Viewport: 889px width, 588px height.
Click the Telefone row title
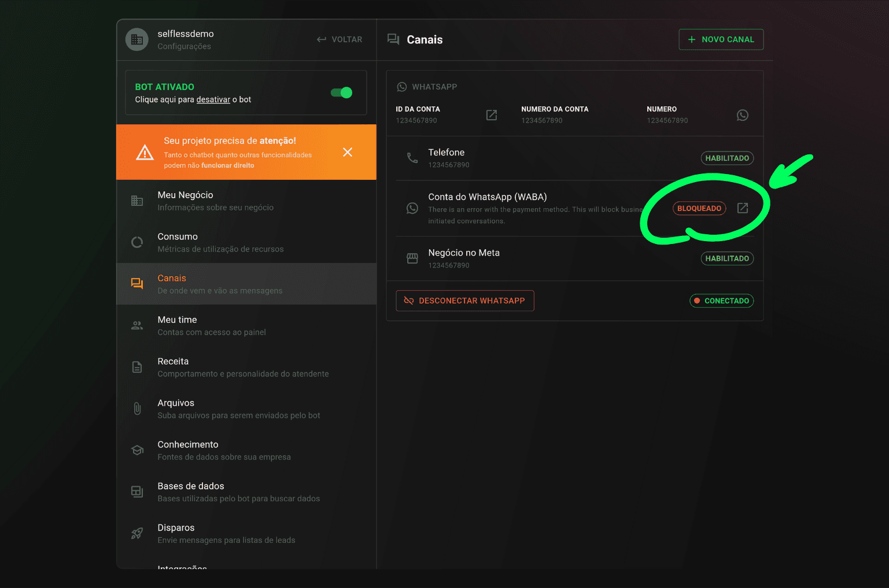pos(447,153)
